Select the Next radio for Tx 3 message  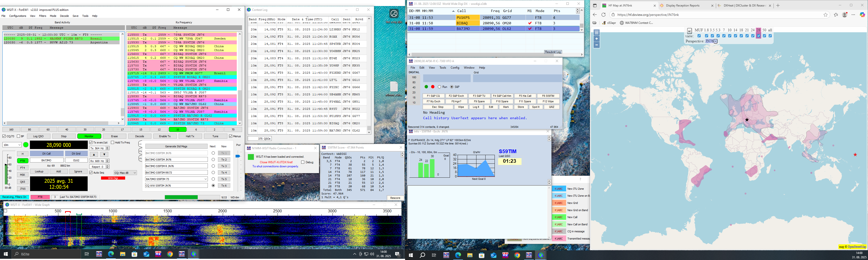pos(213,166)
